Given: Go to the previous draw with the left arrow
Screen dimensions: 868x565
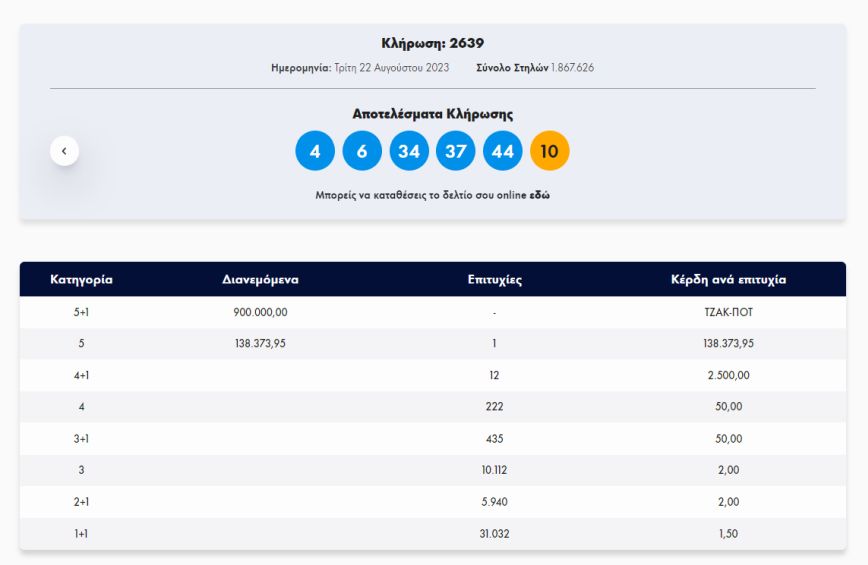Looking at the screenshot, I should 64,151.
